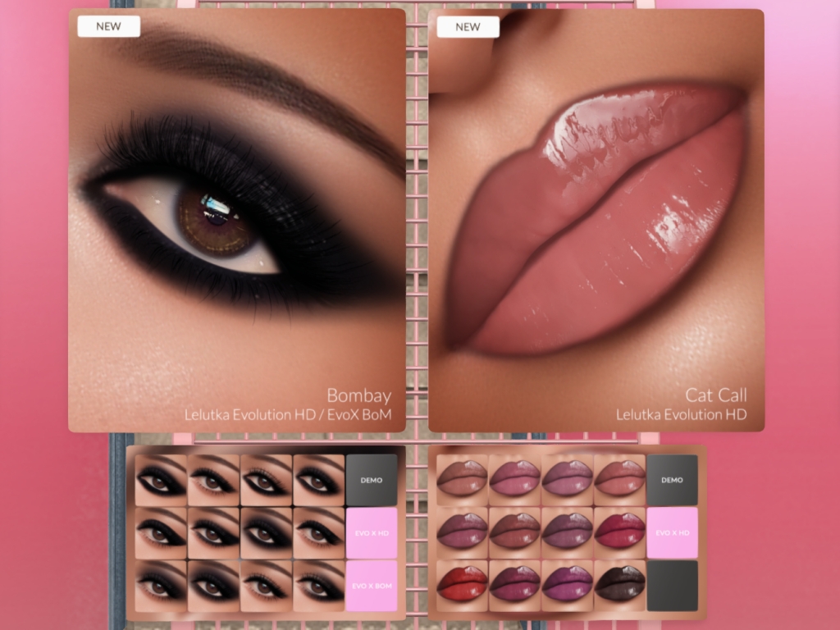Select the first eyeshadow swatch in top row
This screenshot has width=840, height=630.
(161, 480)
